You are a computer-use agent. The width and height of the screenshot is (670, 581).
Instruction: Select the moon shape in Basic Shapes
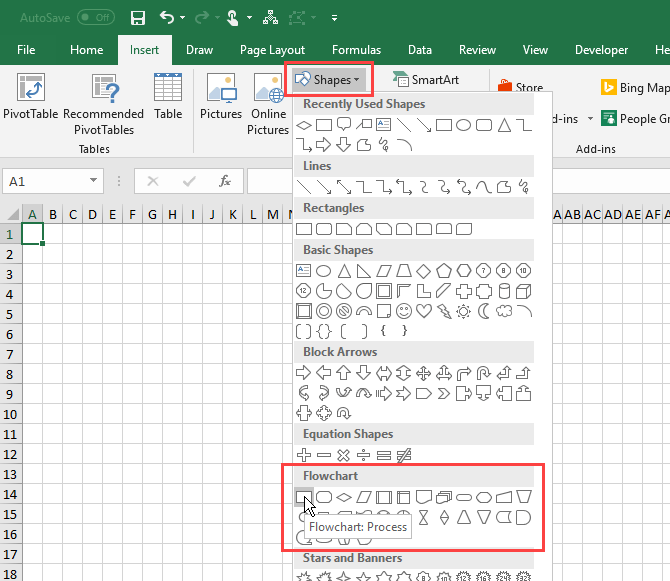483,311
